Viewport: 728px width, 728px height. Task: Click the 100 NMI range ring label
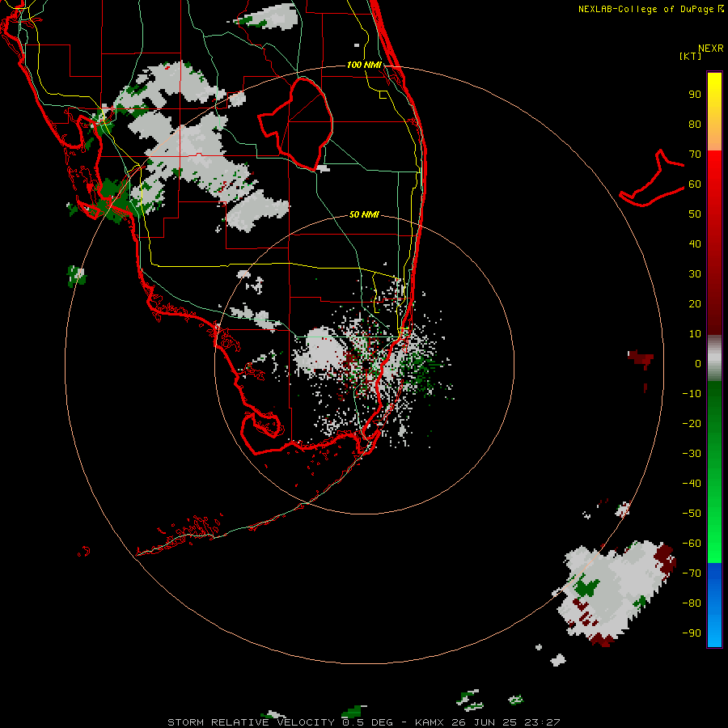[364, 65]
